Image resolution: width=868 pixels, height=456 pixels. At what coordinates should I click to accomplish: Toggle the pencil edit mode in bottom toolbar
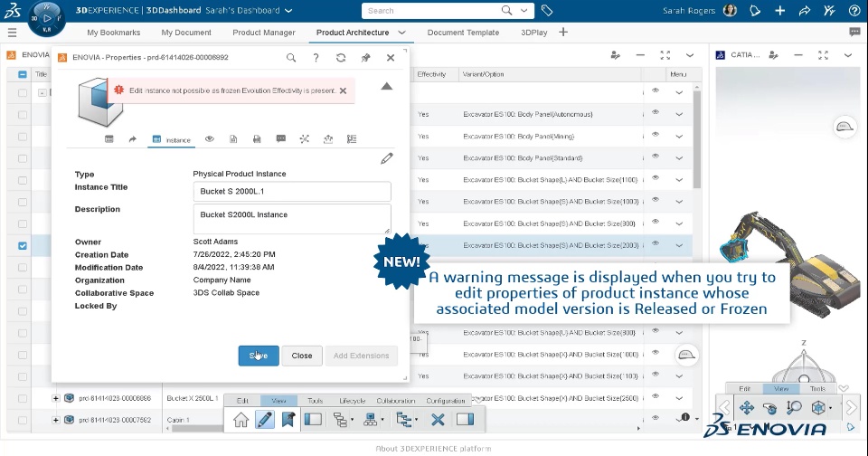pyautogui.click(x=265, y=420)
